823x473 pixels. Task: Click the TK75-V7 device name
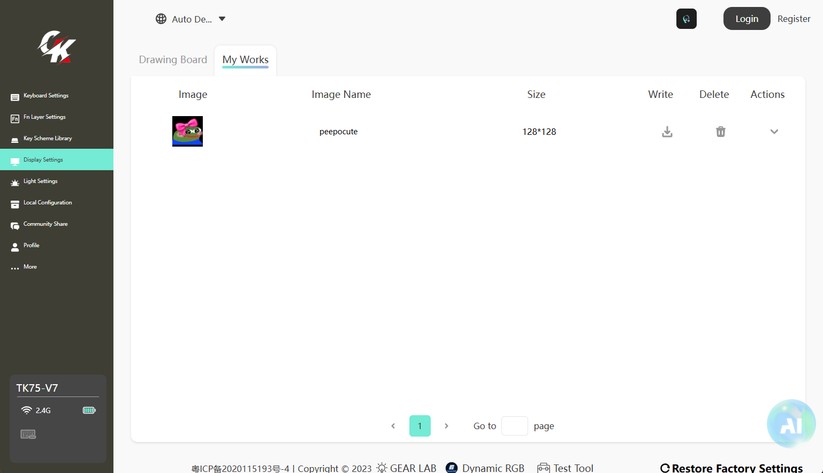coord(37,388)
